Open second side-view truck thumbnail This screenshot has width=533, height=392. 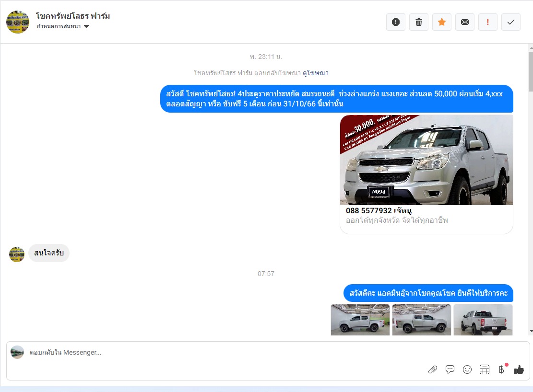coord(422,320)
